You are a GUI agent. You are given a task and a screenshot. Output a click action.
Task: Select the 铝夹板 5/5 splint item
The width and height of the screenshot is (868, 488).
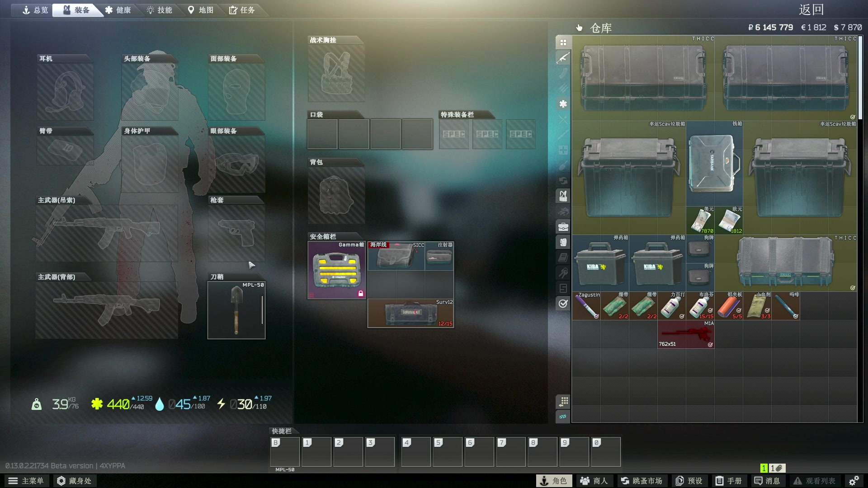pos(729,306)
